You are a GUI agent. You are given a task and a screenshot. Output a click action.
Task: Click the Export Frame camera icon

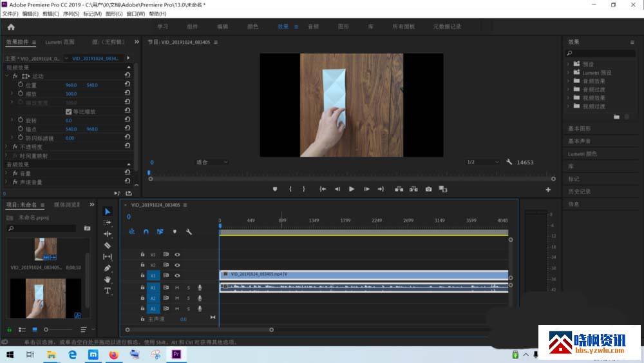tap(428, 189)
